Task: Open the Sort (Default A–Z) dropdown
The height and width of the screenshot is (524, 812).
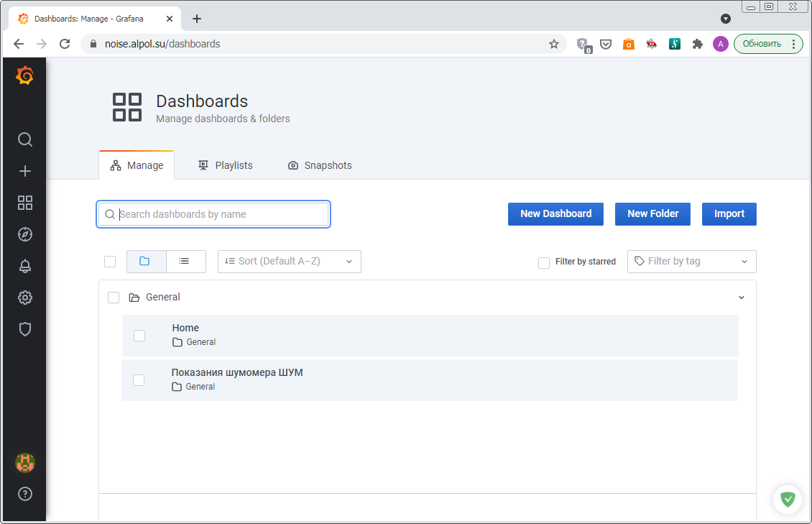Action: [x=289, y=262]
